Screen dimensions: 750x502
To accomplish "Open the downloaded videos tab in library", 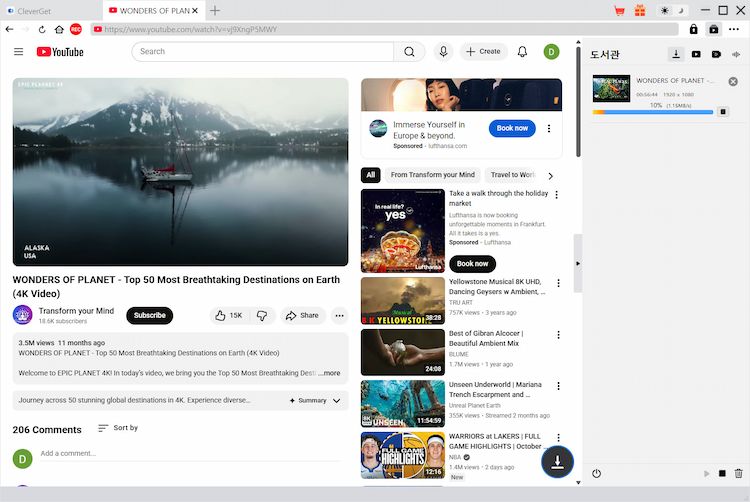I will tap(697, 54).
